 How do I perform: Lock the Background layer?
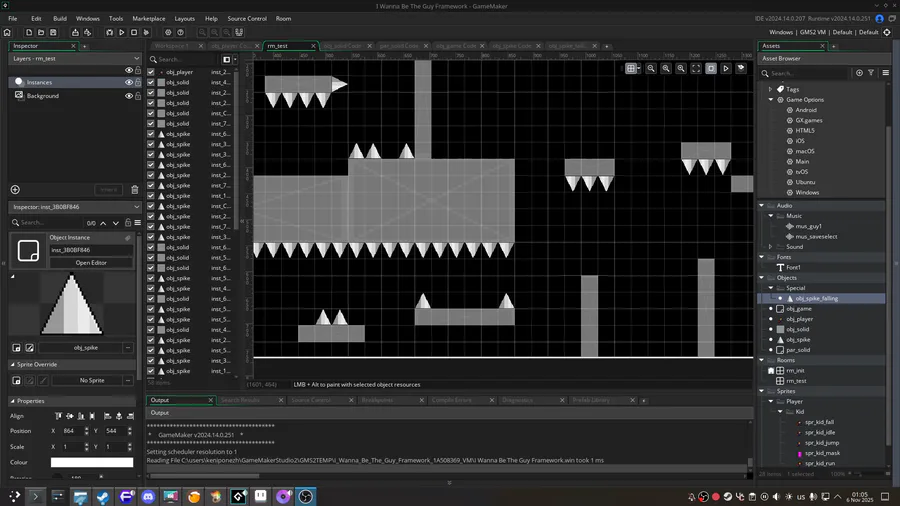[x=138, y=96]
